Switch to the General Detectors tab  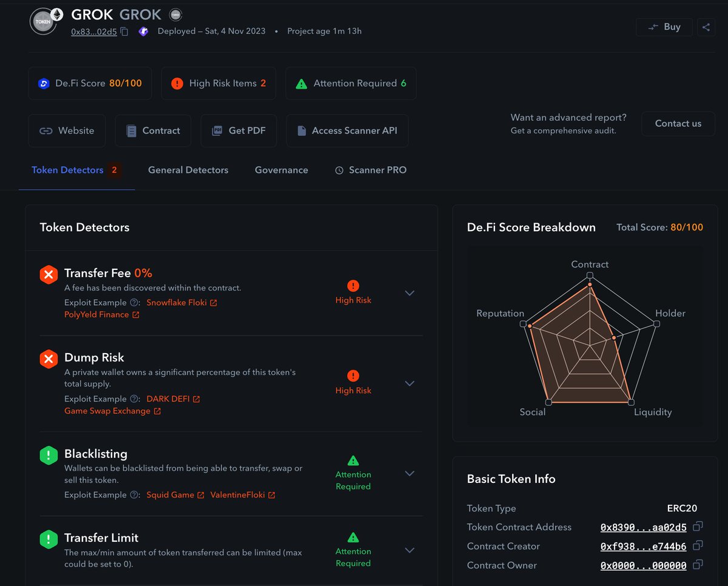[x=188, y=170]
